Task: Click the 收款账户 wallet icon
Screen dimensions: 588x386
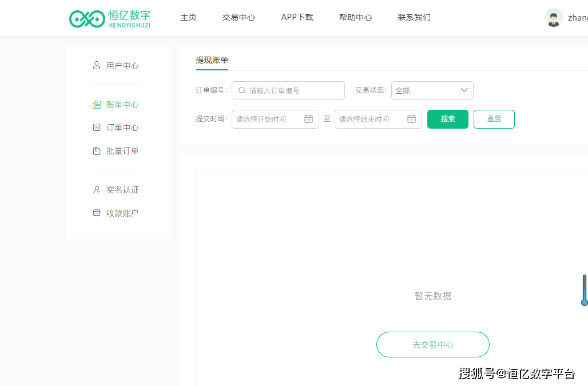Action: (x=96, y=213)
